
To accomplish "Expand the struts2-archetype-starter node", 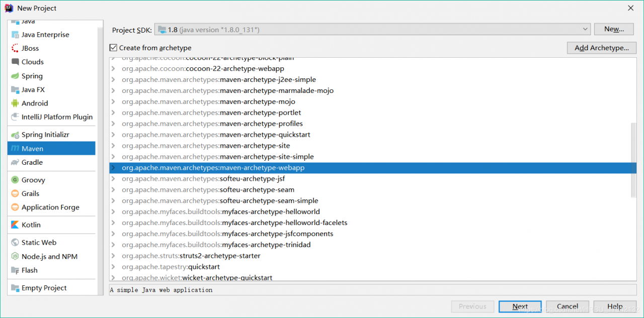I will [x=114, y=256].
